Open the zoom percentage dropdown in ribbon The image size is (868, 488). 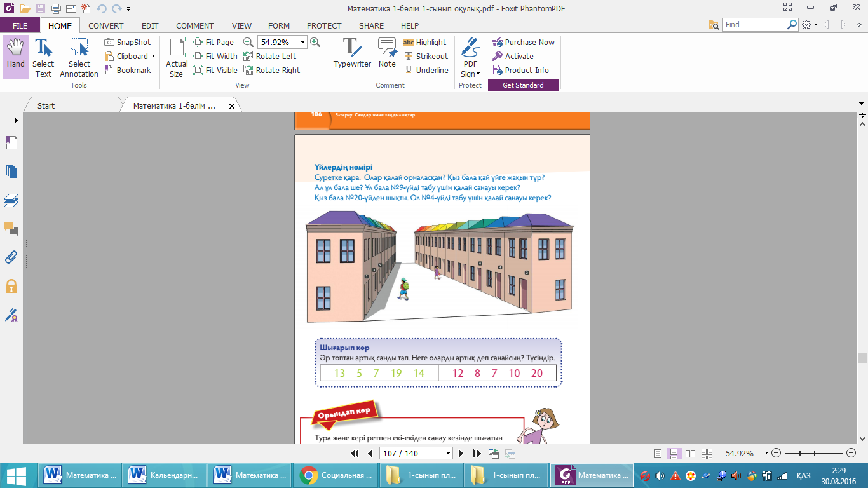(302, 42)
